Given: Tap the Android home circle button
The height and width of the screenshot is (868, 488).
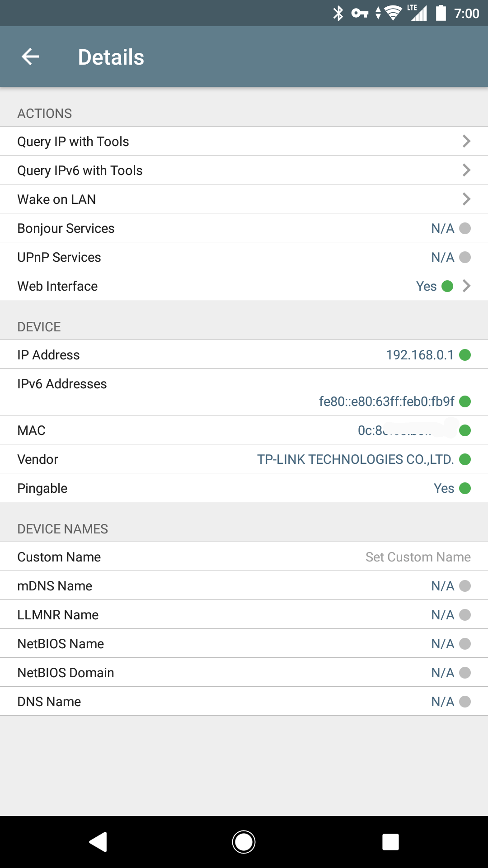Looking at the screenshot, I should point(244,842).
